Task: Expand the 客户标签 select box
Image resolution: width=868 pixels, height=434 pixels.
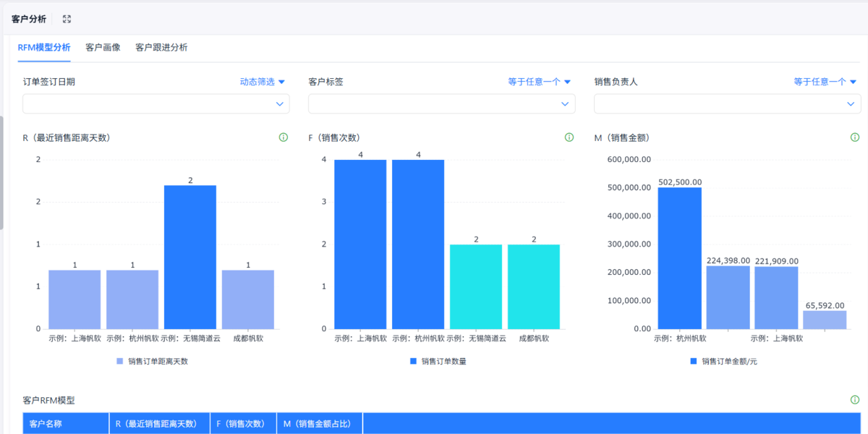Action: pyautogui.click(x=442, y=104)
